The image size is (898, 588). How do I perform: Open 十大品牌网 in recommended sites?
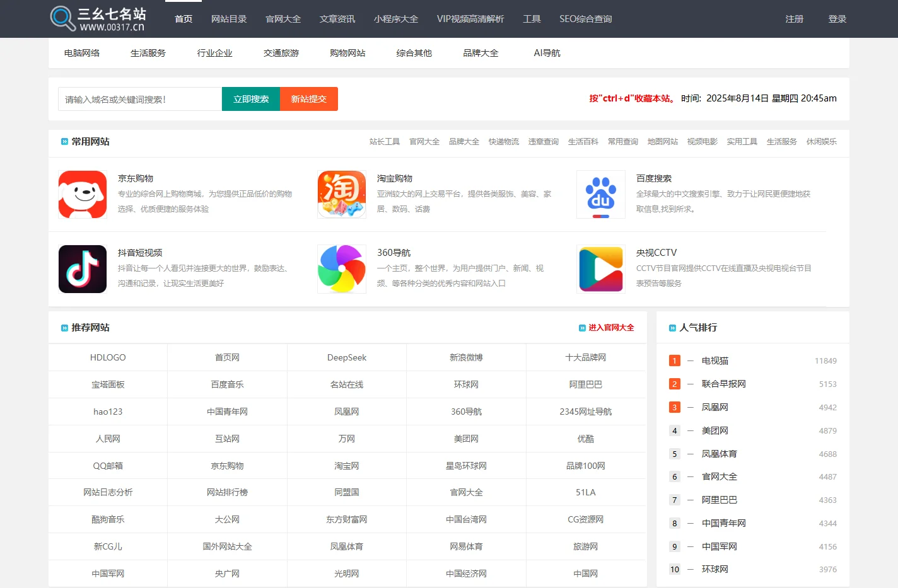(586, 357)
